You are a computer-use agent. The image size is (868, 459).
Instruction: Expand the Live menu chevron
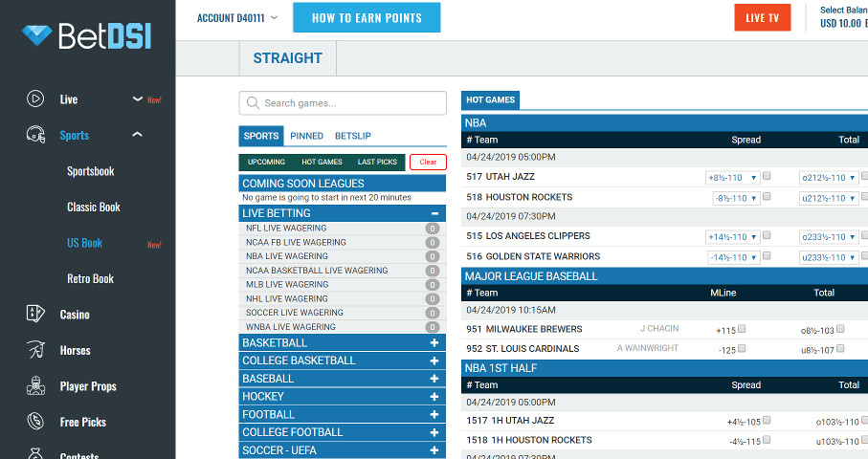tap(138, 99)
